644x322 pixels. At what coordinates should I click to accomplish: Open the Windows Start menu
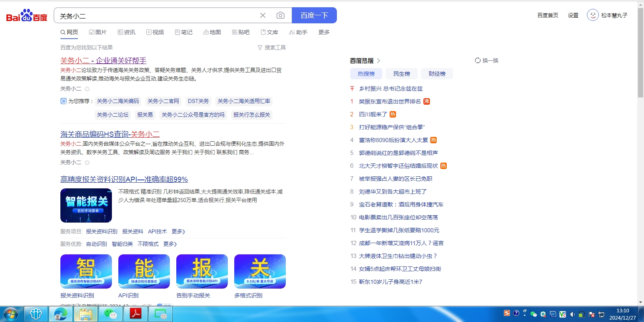point(11,314)
